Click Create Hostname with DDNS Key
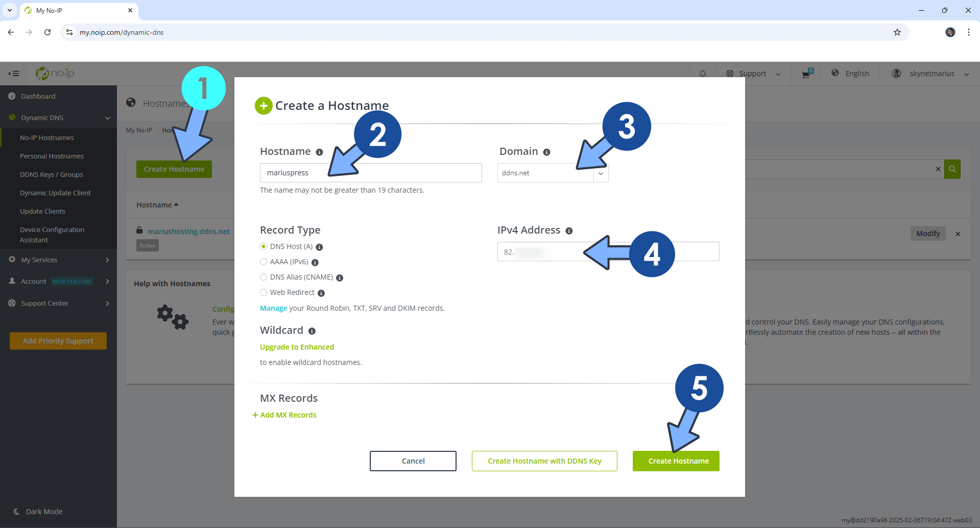This screenshot has width=980, height=528. pos(544,461)
